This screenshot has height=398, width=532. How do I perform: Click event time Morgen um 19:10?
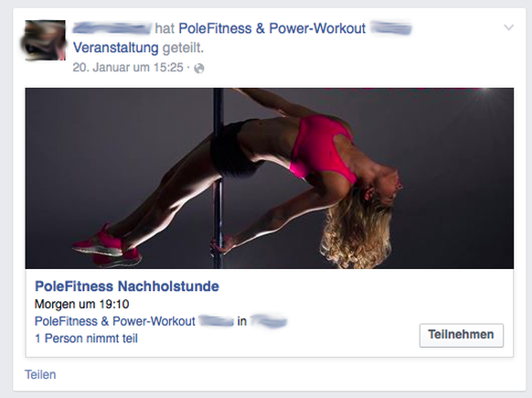point(81,304)
